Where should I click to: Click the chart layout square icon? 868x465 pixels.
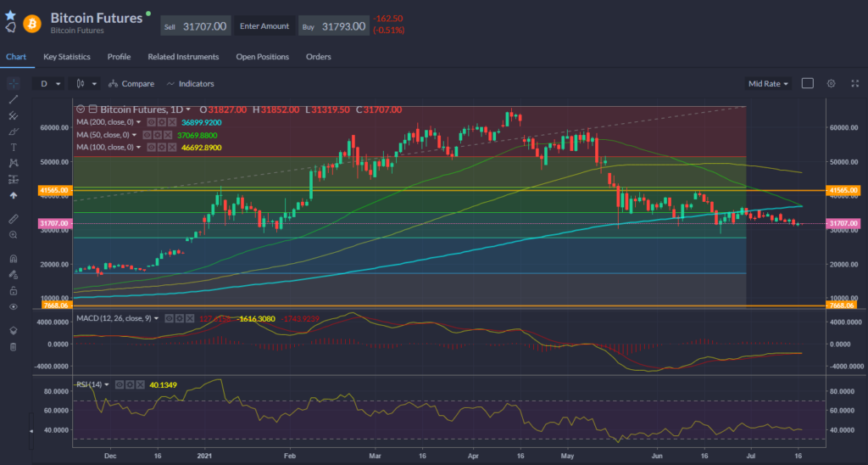pyautogui.click(x=808, y=84)
